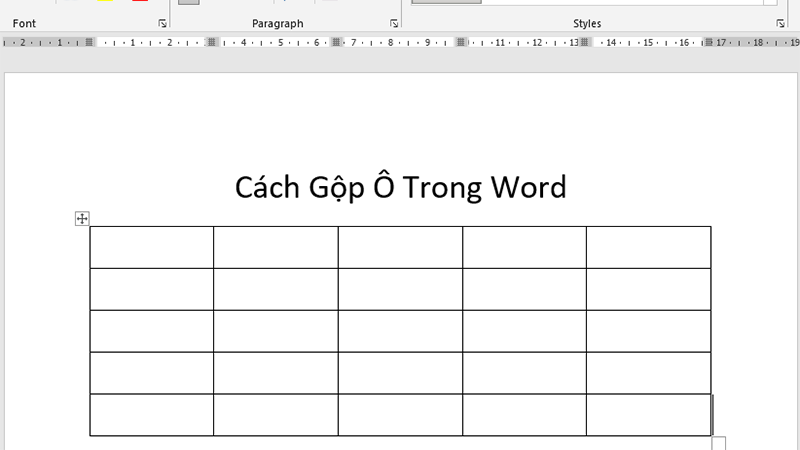Screen dimensions: 800x450
Task: Click the table's third row, third column cell
Action: 400,331
